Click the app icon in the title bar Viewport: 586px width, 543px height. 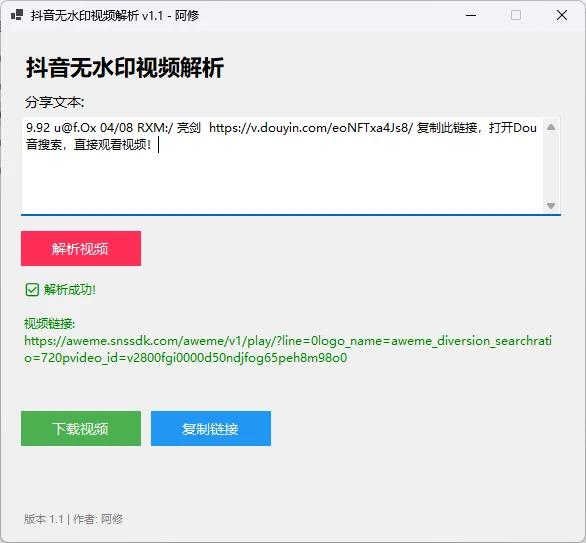pos(17,15)
